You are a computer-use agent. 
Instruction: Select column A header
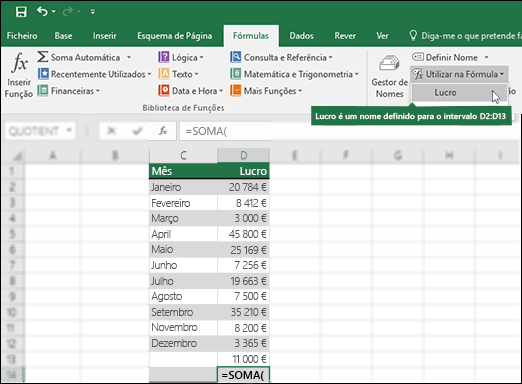pyautogui.click(x=52, y=155)
